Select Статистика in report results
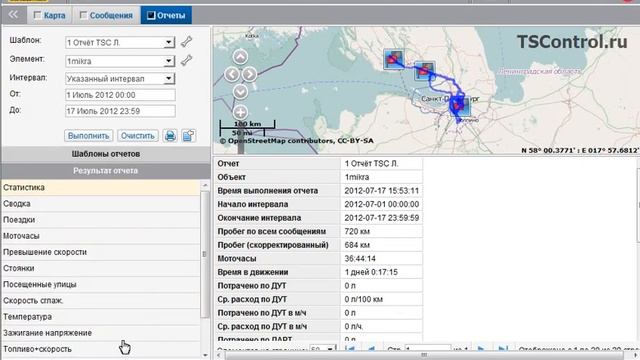Image resolution: width=640 pixels, height=360 pixels. (x=101, y=187)
